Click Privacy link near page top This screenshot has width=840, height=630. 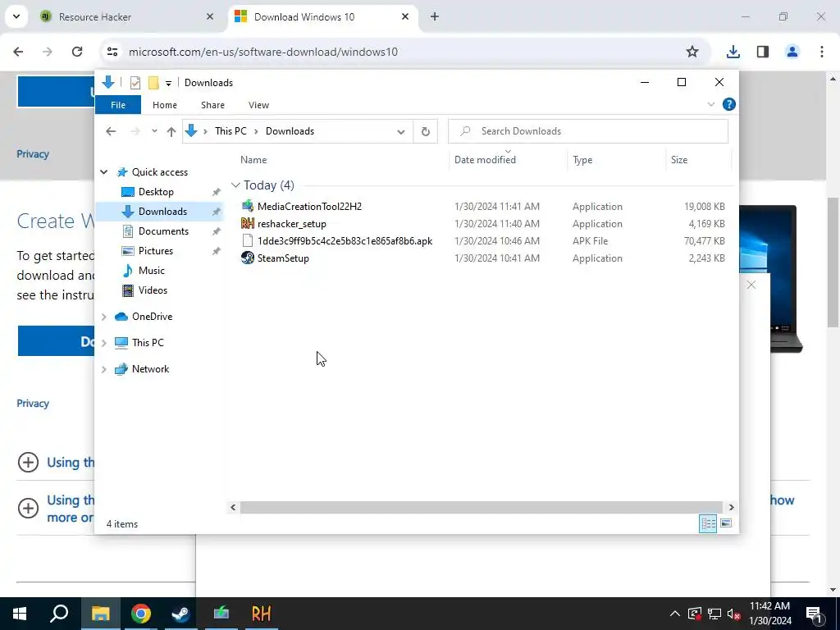tap(33, 154)
